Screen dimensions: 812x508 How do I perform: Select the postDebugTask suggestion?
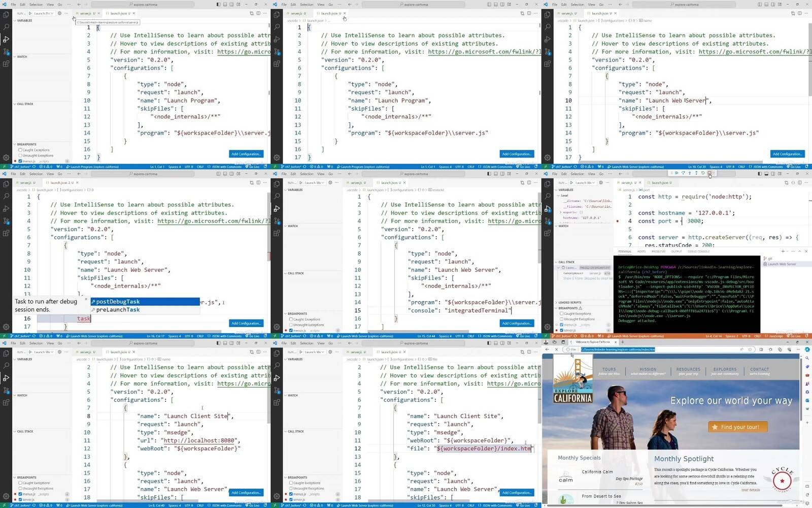click(x=145, y=302)
